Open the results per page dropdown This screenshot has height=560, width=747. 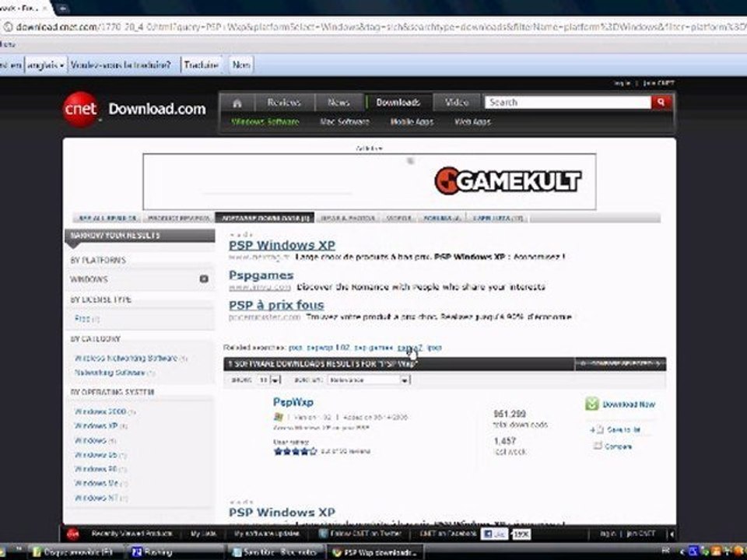(x=269, y=380)
